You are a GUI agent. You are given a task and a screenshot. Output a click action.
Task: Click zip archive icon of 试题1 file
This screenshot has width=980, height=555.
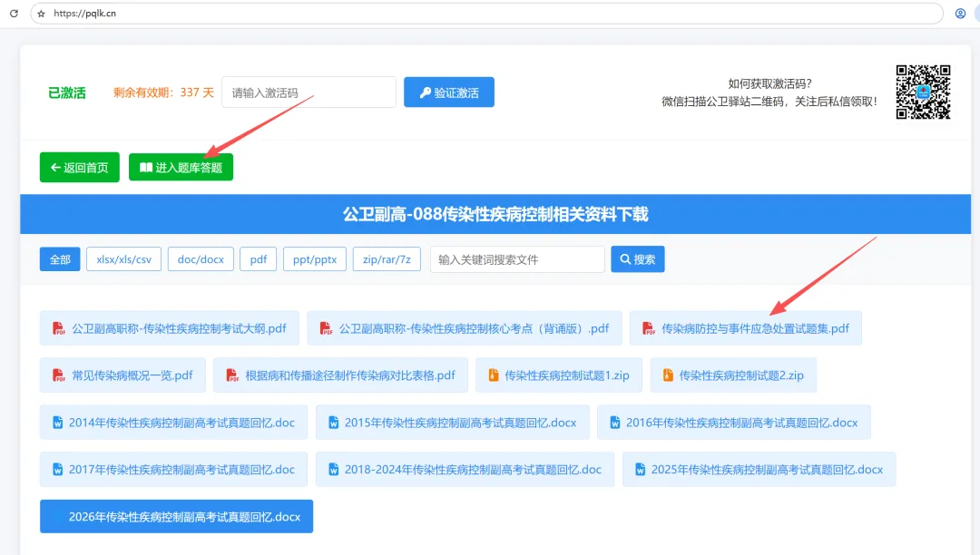coord(493,375)
